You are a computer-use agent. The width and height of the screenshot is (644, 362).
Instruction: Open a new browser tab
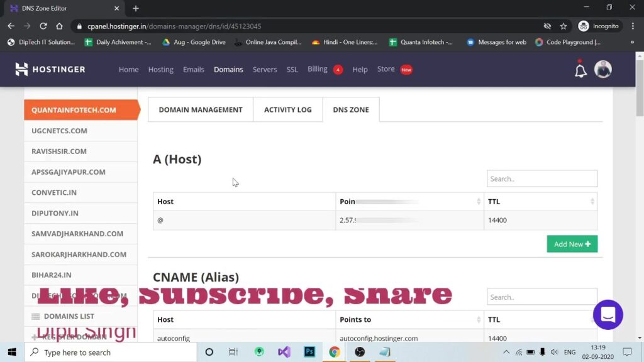tap(136, 8)
